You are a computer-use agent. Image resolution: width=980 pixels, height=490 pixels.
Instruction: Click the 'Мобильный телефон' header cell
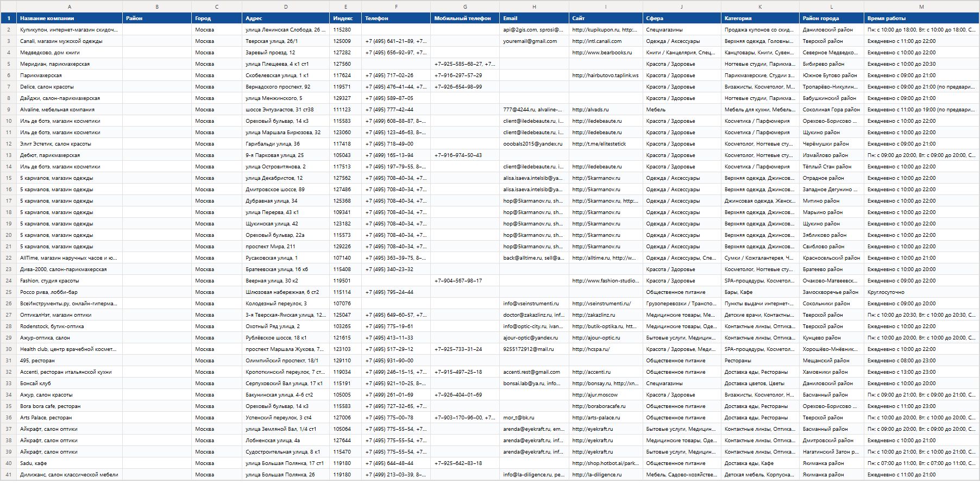(465, 18)
